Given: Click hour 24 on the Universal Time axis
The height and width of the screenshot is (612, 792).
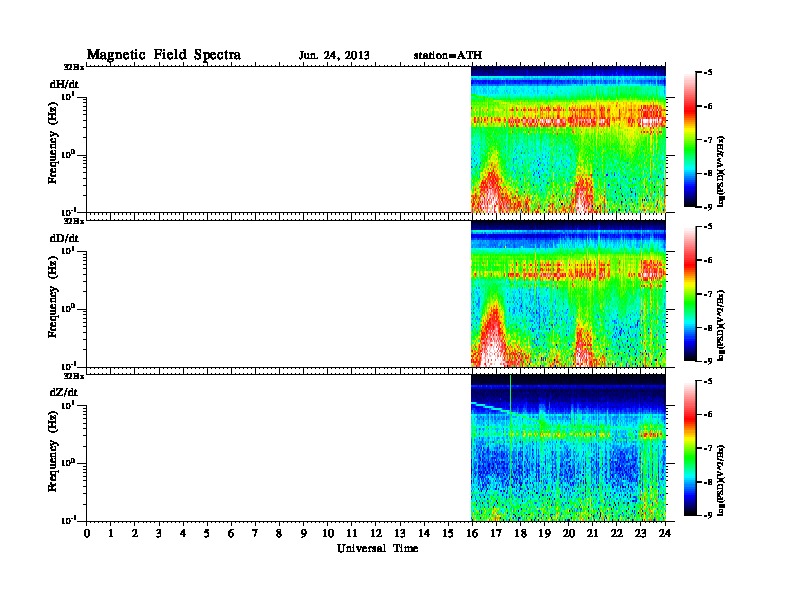Looking at the screenshot, I should tap(665, 533).
